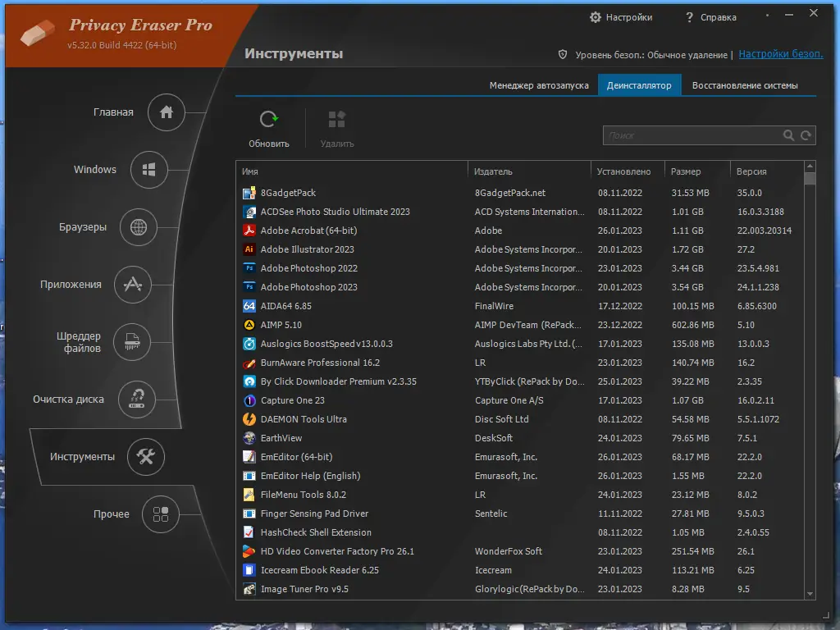Image resolution: width=840 pixels, height=630 pixels.
Task: Select the Приложения section icon
Action: [x=131, y=285]
